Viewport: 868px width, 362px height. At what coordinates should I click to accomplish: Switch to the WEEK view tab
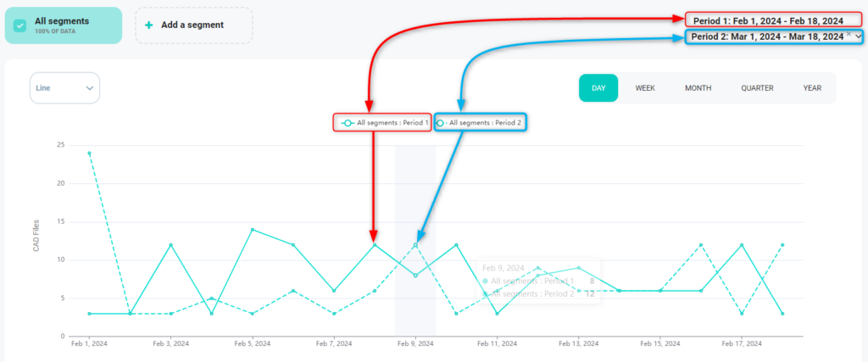[x=645, y=87]
